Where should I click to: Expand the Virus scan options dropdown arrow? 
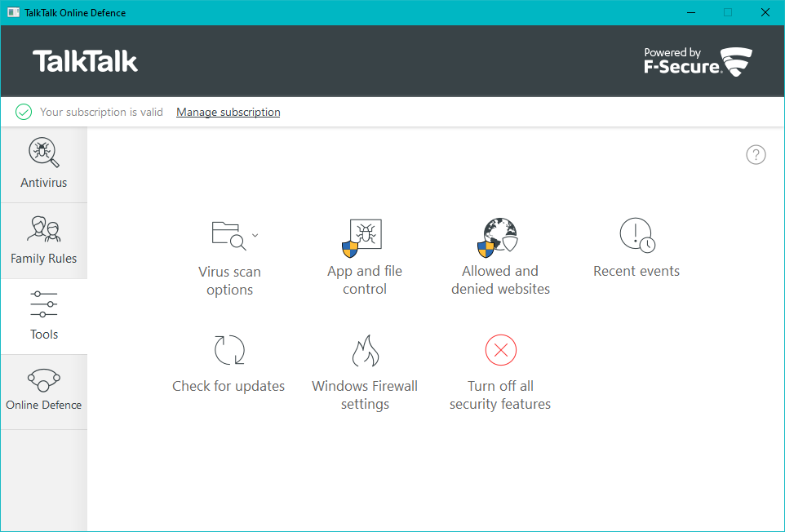(255, 235)
